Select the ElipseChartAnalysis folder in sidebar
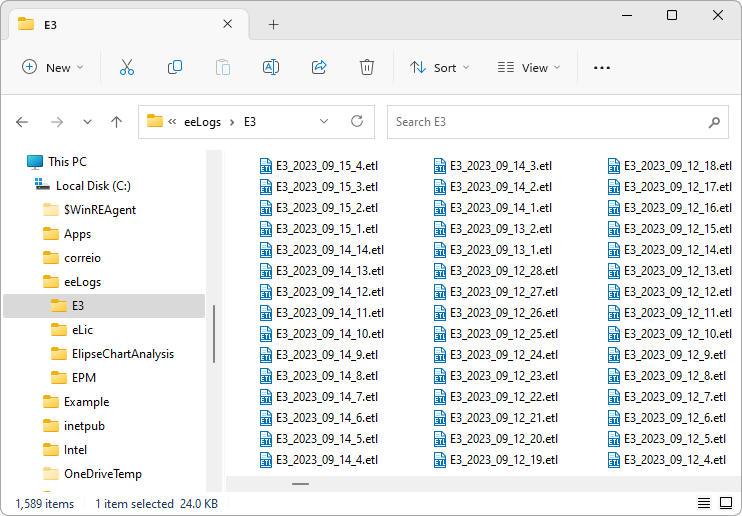742x516 pixels. (122, 354)
